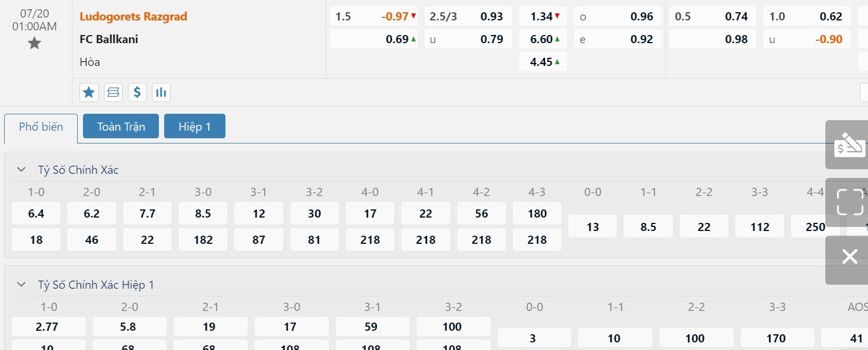The width and height of the screenshot is (868, 350).
Task: Switch to the Toàn Trận tab
Action: click(x=121, y=127)
